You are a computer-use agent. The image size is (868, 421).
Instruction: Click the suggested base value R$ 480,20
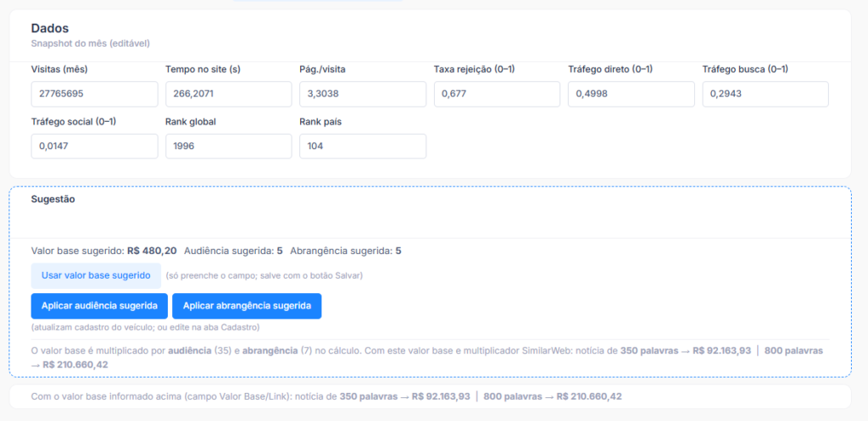click(152, 251)
